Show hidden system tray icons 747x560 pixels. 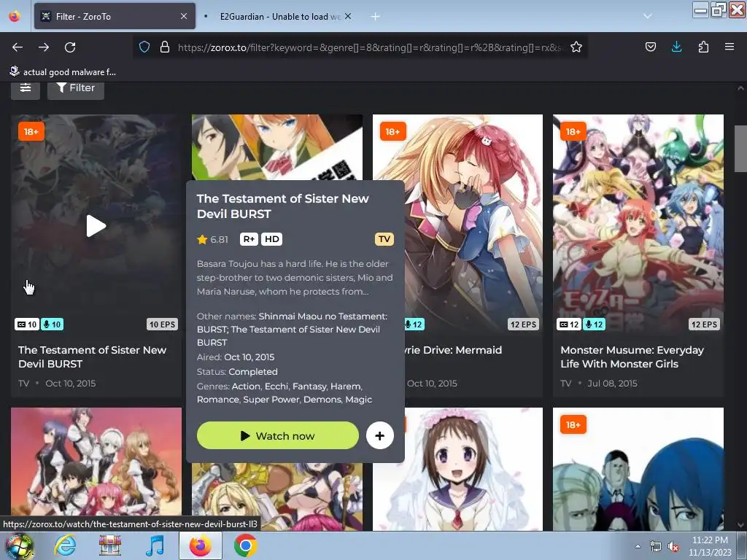[638, 546]
